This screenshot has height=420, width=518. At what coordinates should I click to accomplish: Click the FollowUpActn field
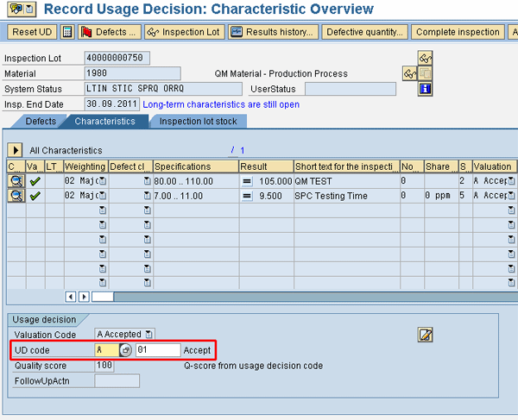pyautogui.click(x=117, y=380)
